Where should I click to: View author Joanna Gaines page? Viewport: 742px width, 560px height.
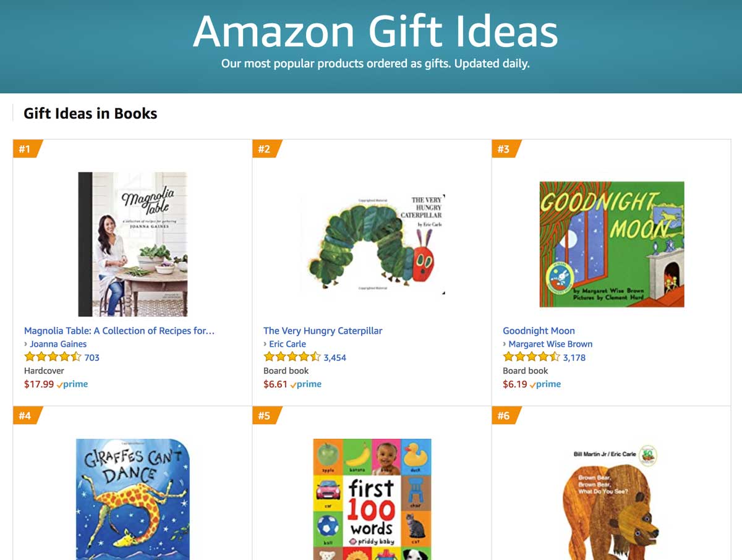[x=58, y=344]
